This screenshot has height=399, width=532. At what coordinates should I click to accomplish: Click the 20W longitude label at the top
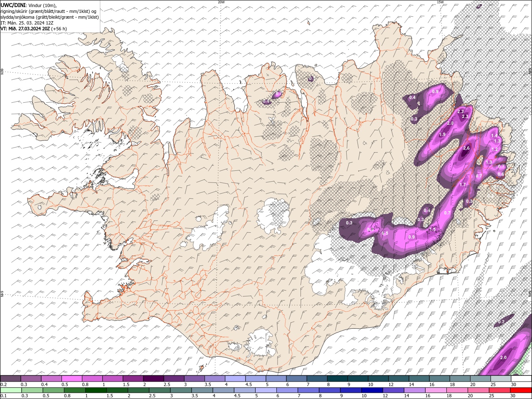221,2
